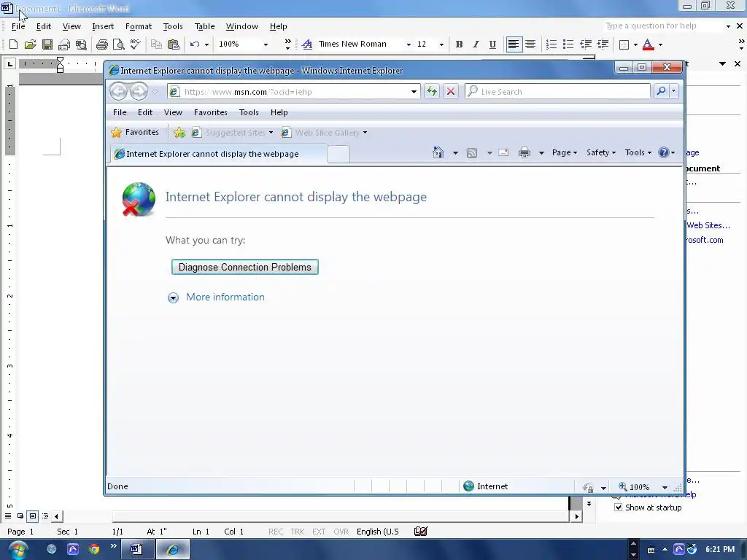
Task: Click the New Blank Document icon in Word
Action: (x=13, y=44)
